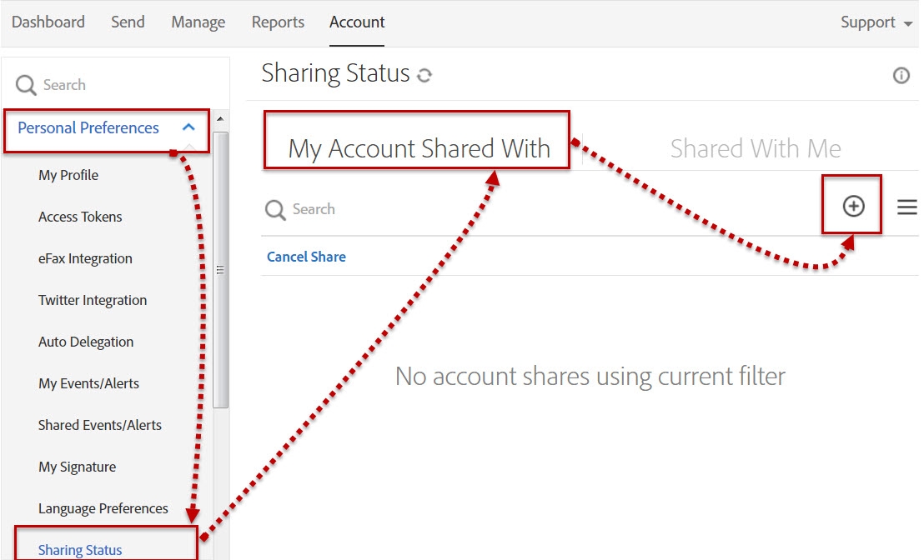
Task: Open the Support dropdown menu
Action: coord(870,22)
